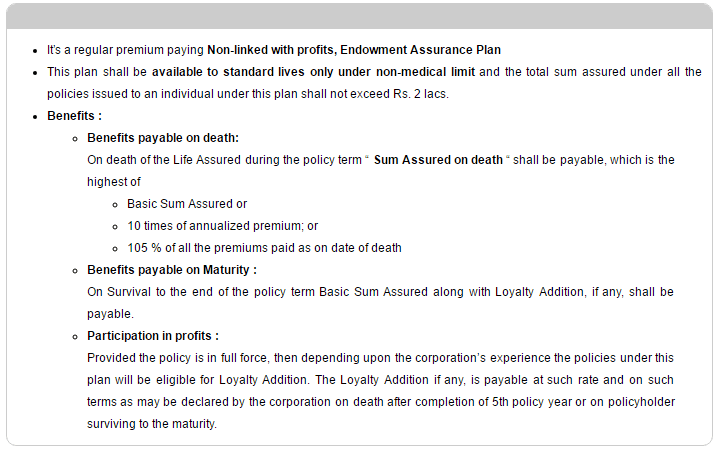Click 'surviving to the maturity' text
The image size is (724, 451).
(152, 424)
